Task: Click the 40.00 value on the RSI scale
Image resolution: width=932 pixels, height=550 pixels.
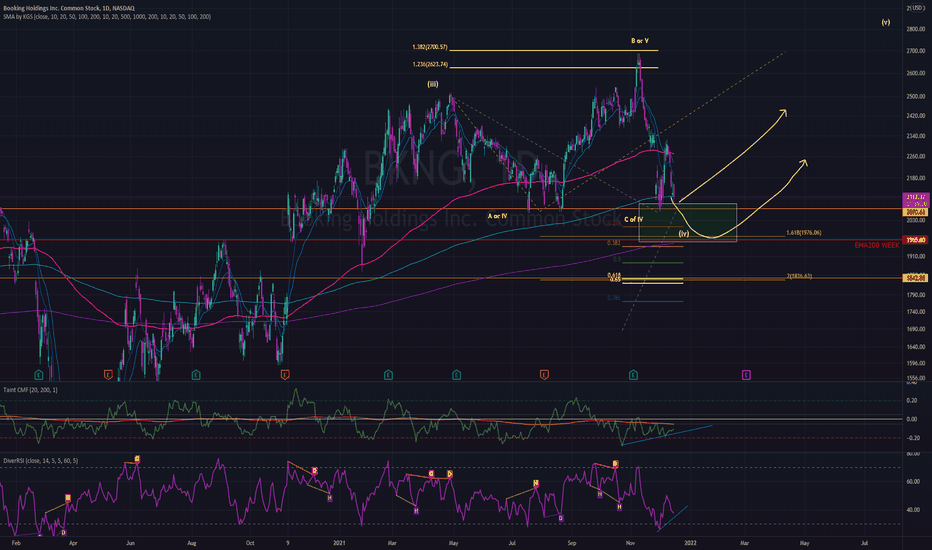Action: (x=913, y=510)
